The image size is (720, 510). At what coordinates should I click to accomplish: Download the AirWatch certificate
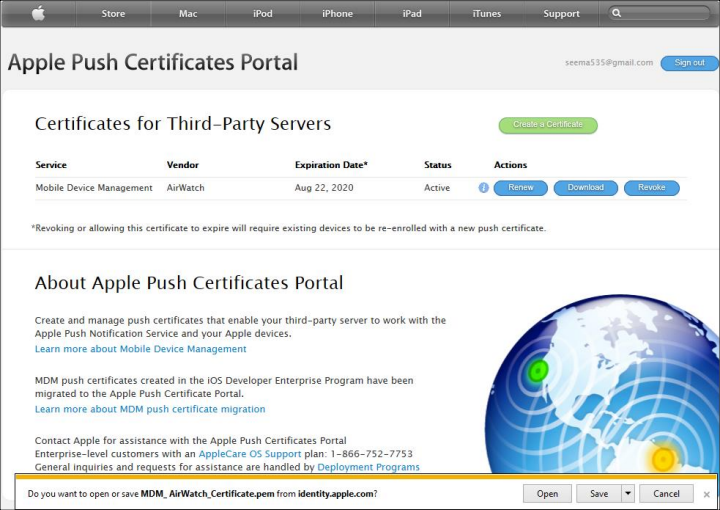click(x=585, y=188)
